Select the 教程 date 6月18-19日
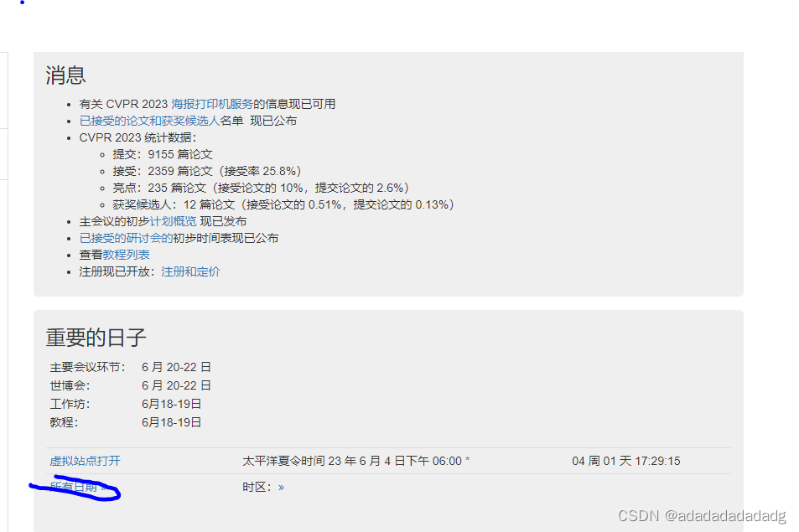This screenshot has height=532, width=799. [x=172, y=422]
